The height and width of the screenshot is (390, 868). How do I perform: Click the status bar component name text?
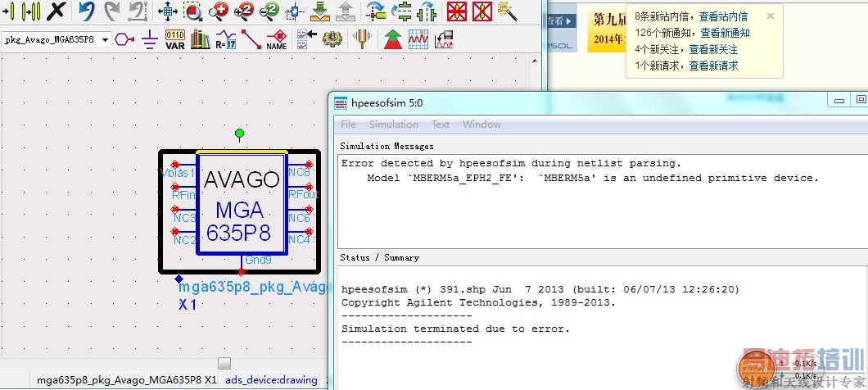point(126,380)
